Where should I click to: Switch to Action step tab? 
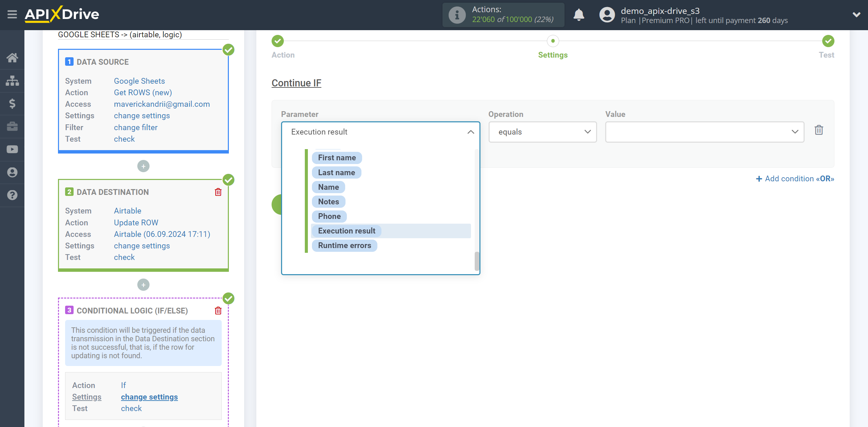(283, 55)
